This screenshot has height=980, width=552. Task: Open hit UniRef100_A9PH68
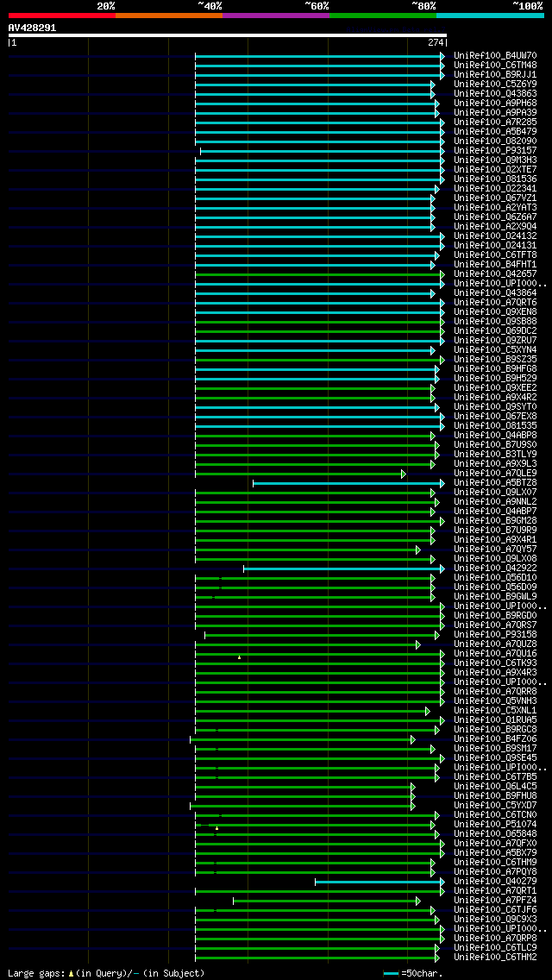(495, 104)
